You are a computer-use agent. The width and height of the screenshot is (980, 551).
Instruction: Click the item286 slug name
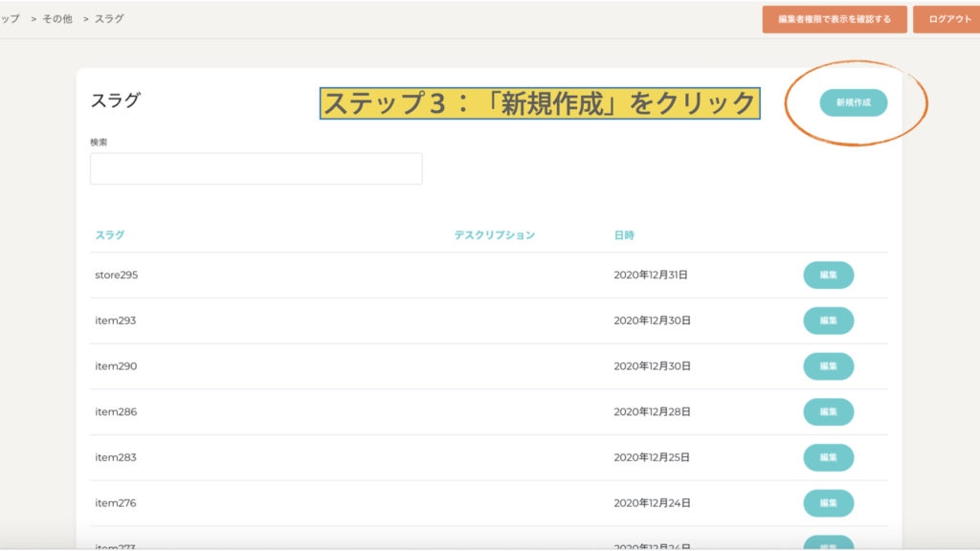click(x=115, y=412)
